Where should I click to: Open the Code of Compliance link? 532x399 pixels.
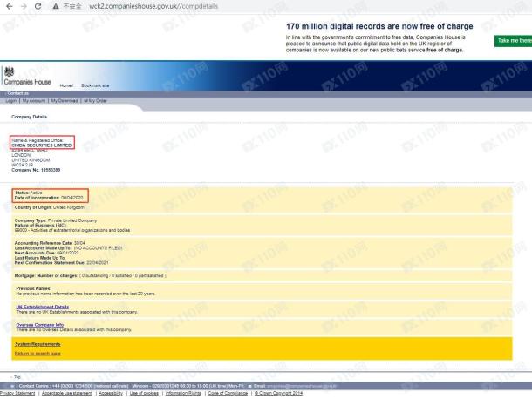(228, 393)
